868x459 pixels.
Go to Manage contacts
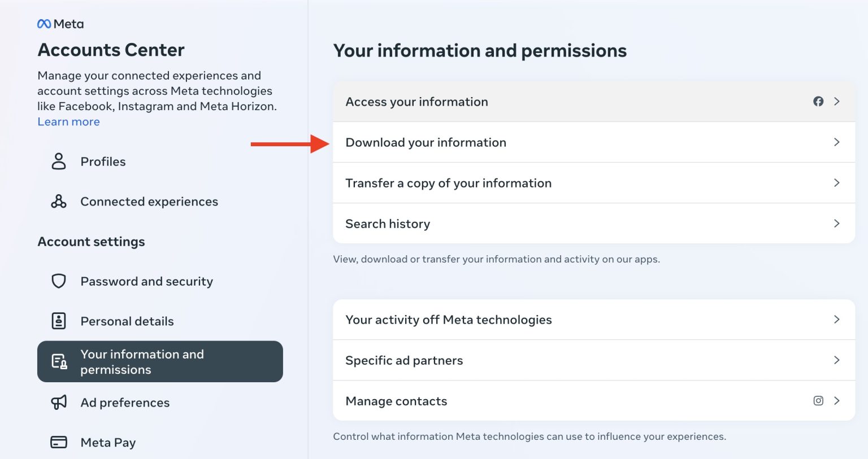396,401
